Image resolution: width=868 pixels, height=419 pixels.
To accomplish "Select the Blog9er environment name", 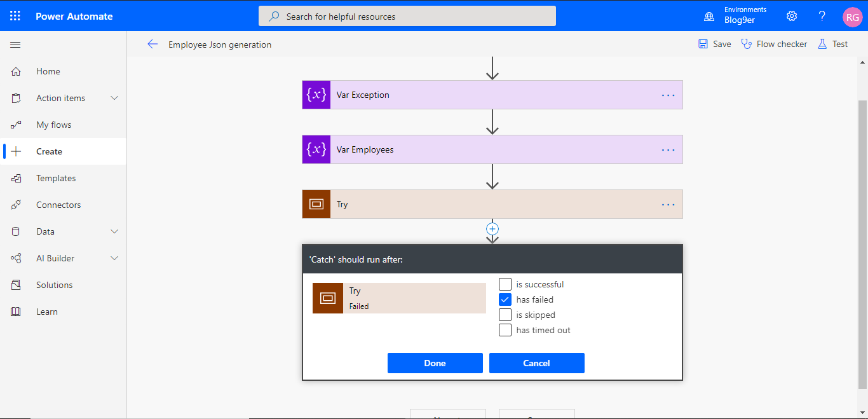I will pyautogui.click(x=740, y=20).
